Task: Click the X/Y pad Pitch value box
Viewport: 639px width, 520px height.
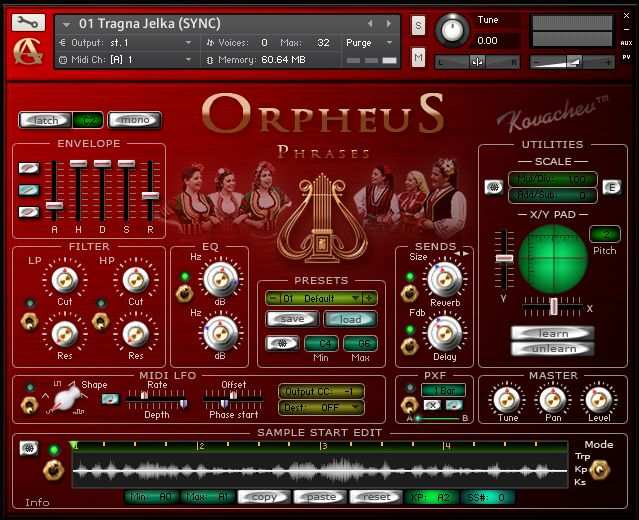Action: 605,234
